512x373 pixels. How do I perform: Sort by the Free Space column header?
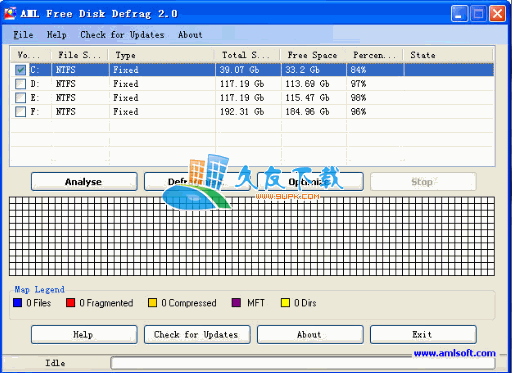[313, 55]
